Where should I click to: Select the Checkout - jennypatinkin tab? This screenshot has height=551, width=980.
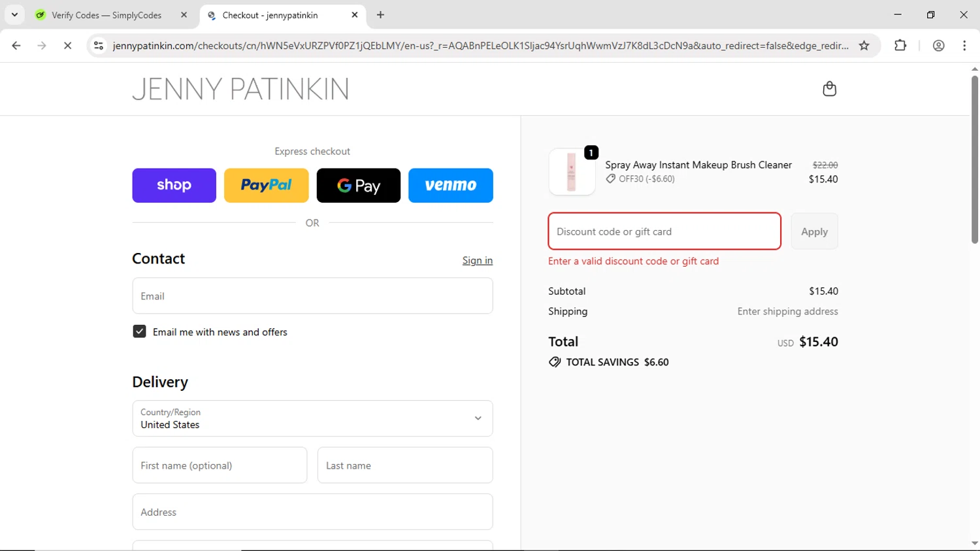[x=270, y=15]
